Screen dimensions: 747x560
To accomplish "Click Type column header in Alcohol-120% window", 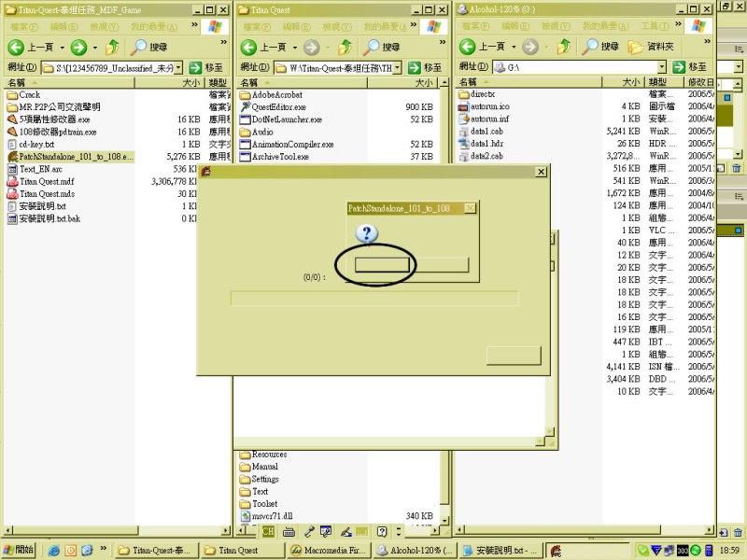I will [x=665, y=82].
